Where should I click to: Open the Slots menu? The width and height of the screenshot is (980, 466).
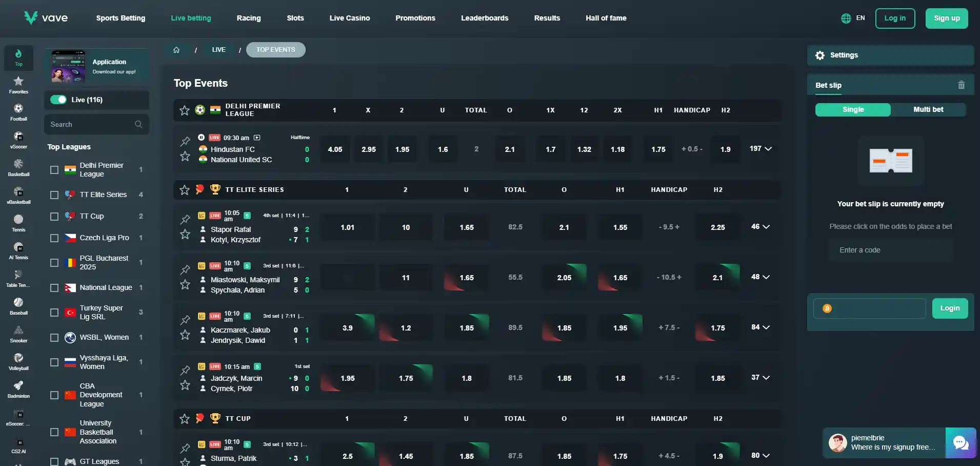[x=295, y=18]
